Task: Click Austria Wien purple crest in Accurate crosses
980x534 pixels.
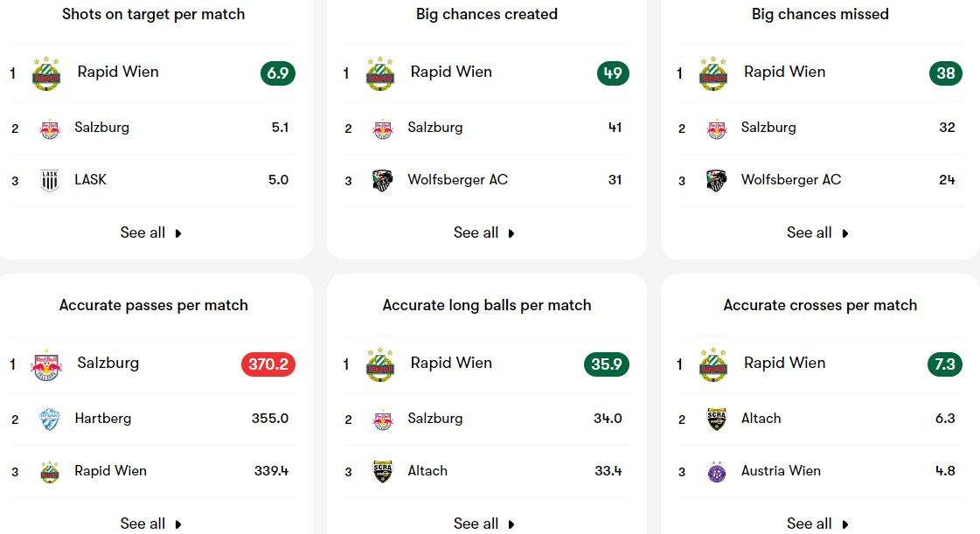Action: 716,472
